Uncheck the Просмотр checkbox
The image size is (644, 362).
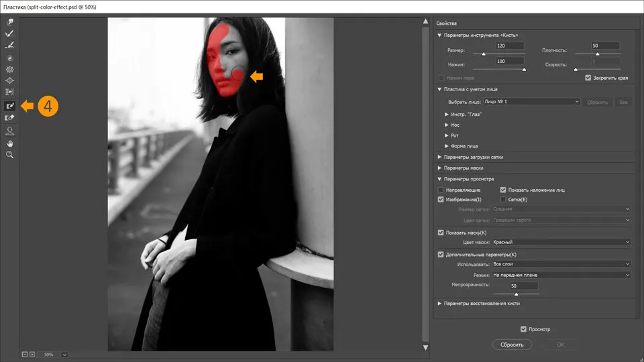tap(523, 329)
